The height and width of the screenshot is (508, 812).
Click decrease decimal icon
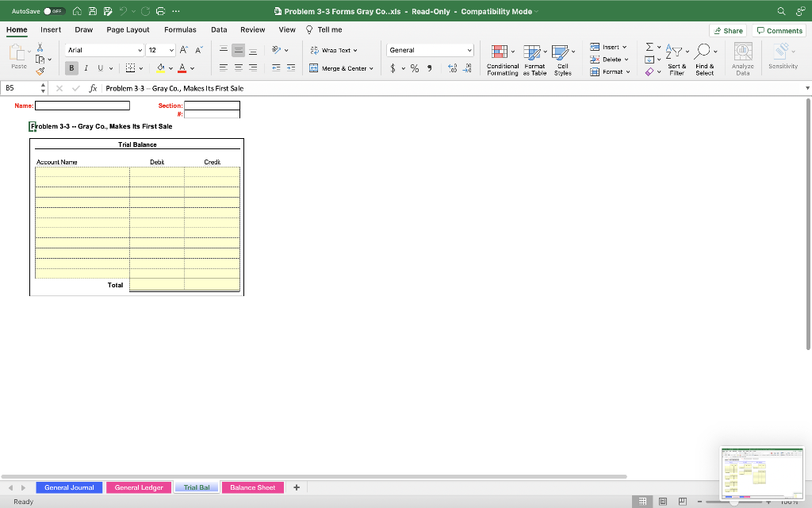467,68
